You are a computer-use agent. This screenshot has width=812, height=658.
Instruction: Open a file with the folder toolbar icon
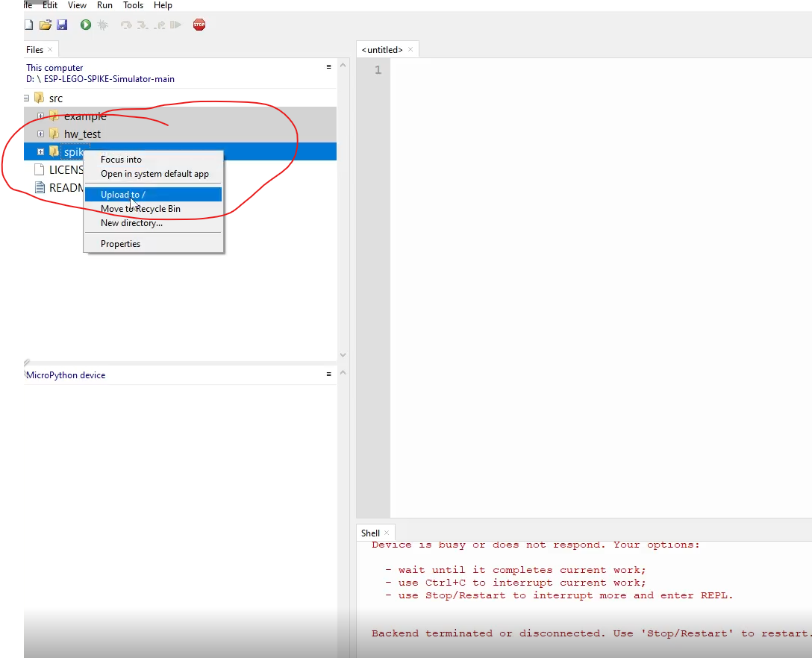coord(45,25)
